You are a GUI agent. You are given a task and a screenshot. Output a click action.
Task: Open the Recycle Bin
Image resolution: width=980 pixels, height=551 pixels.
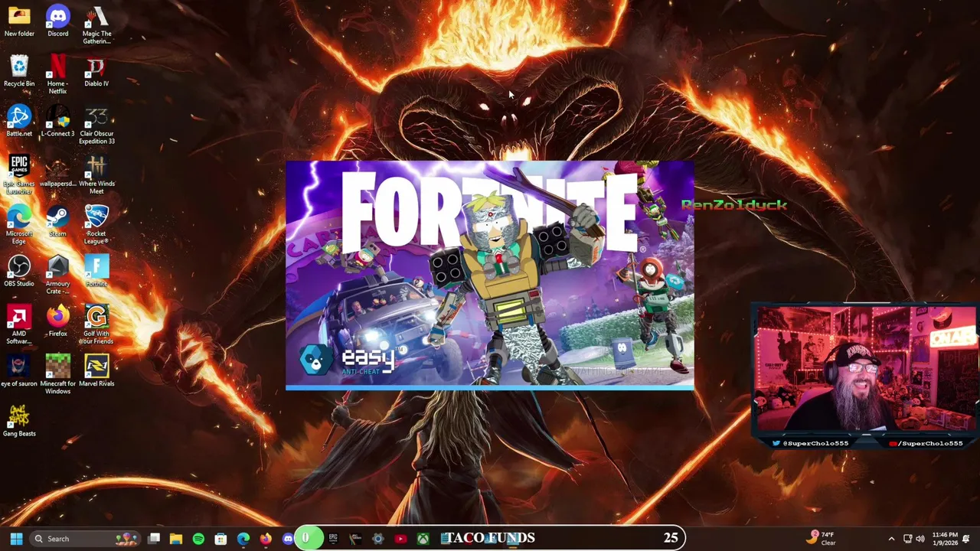pyautogui.click(x=19, y=71)
